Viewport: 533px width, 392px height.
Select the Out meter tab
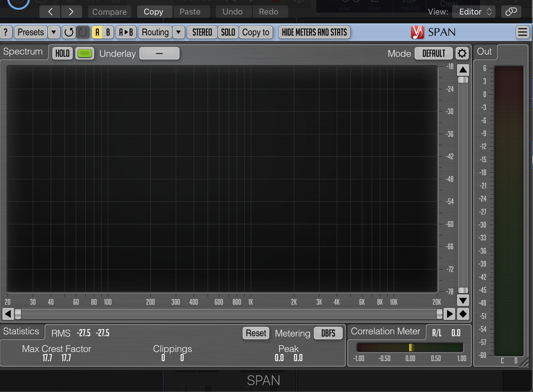pyautogui.click(x=484, y=52)
